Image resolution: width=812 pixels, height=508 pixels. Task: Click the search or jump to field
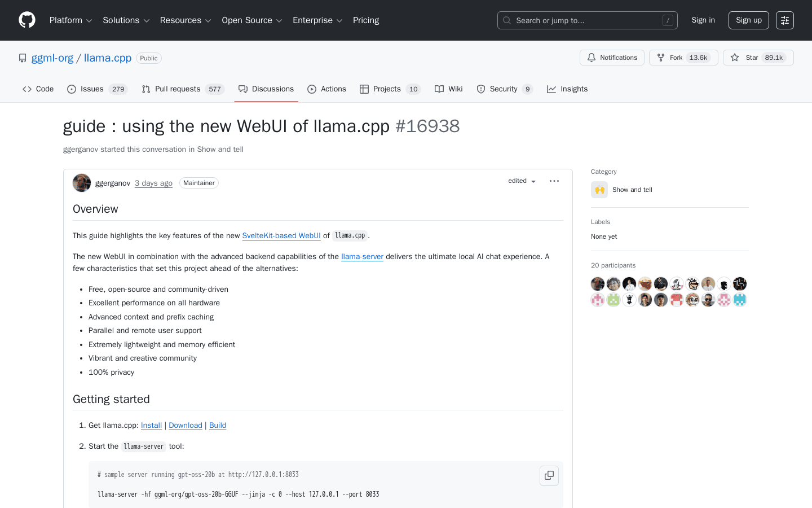586,20
